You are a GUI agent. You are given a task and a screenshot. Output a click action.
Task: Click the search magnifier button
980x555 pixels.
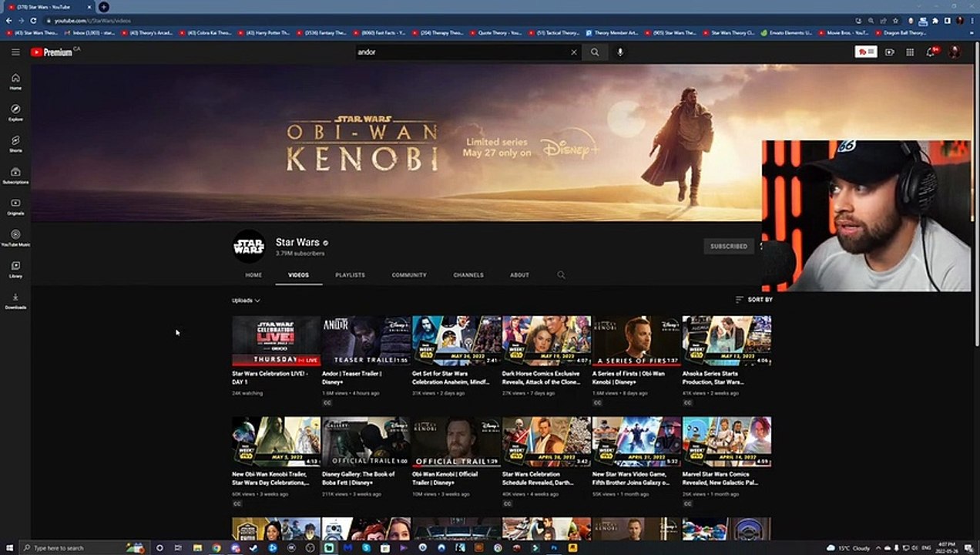(595, 52)
